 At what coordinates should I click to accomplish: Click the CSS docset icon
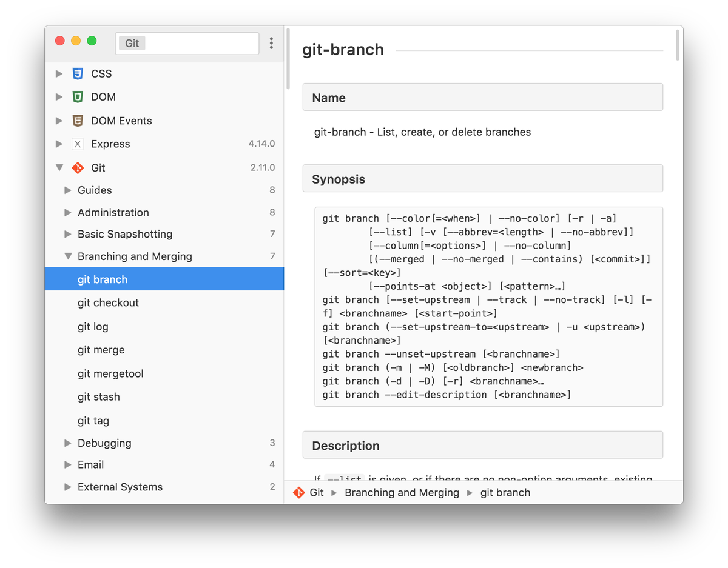(78, 73)
